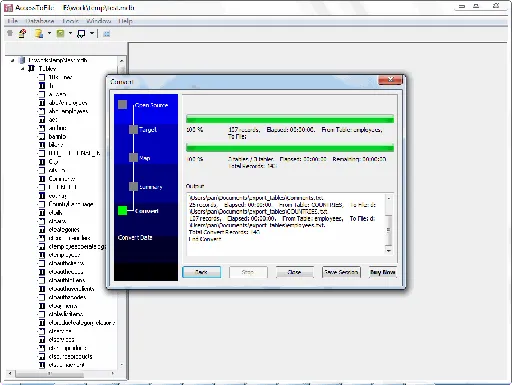Click database icon on root tree node

pos(22,60)
